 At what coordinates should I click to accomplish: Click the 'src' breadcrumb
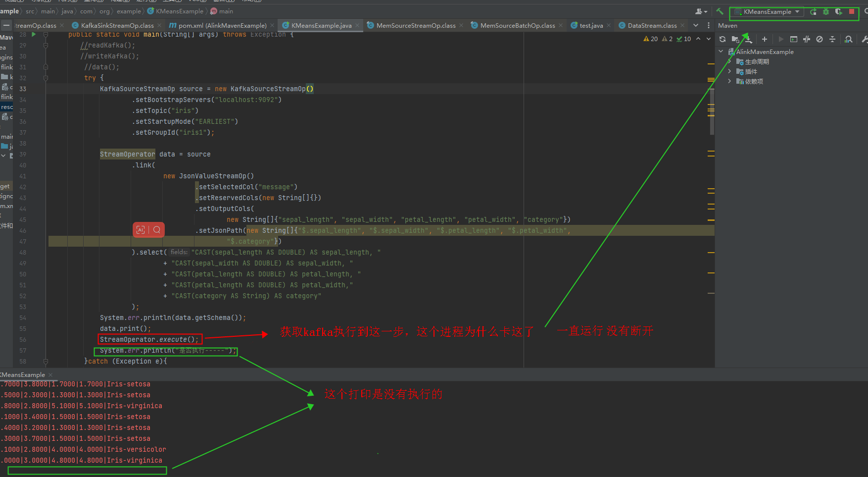(30, 11)
